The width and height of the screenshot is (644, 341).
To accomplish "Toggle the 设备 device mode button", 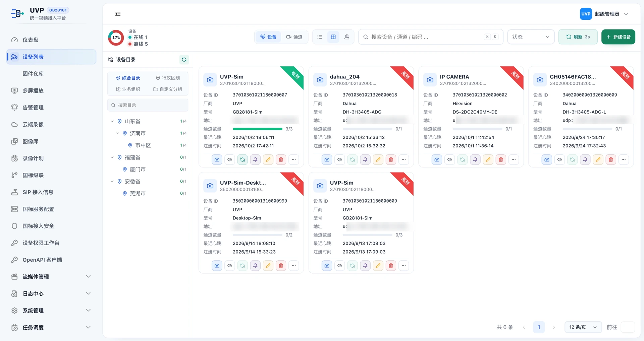I will [x=268, y=37].
